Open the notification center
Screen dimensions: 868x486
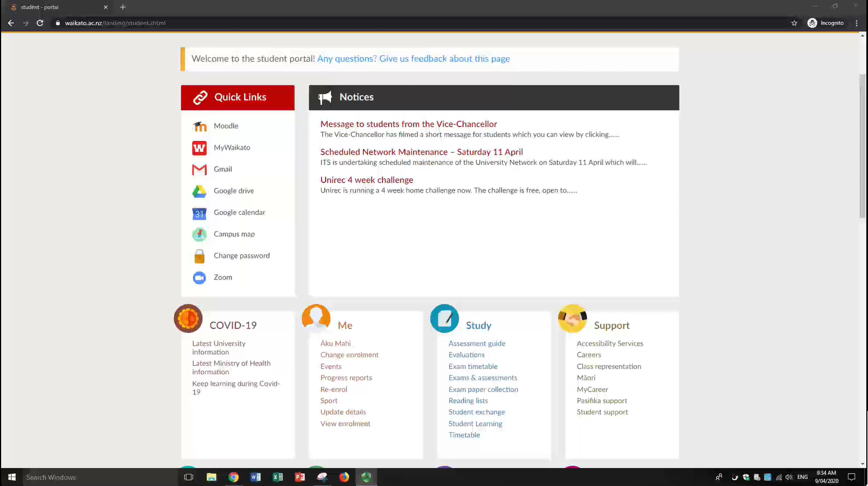(x=851, y=477)
